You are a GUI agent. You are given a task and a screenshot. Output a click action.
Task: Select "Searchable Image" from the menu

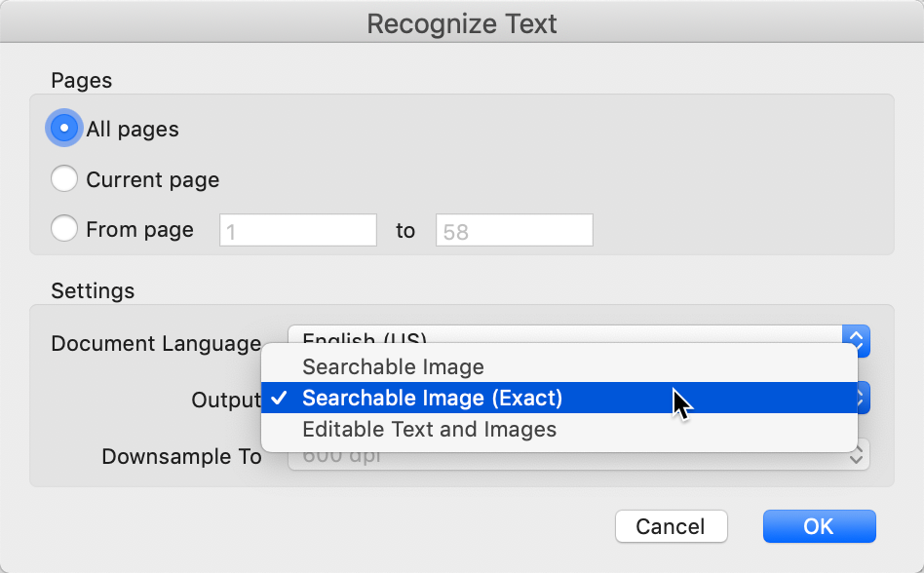point(393,367)
